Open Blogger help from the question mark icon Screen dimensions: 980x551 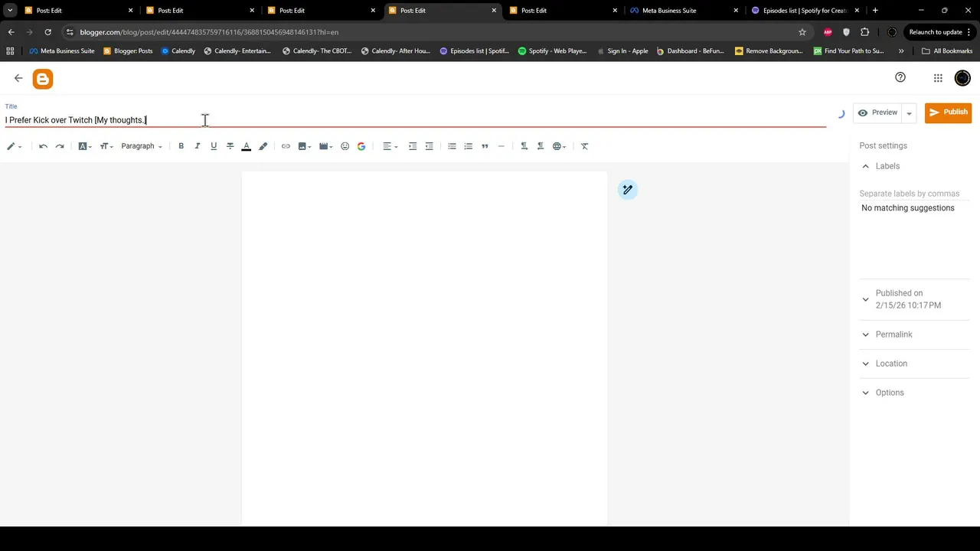(900, 77)
